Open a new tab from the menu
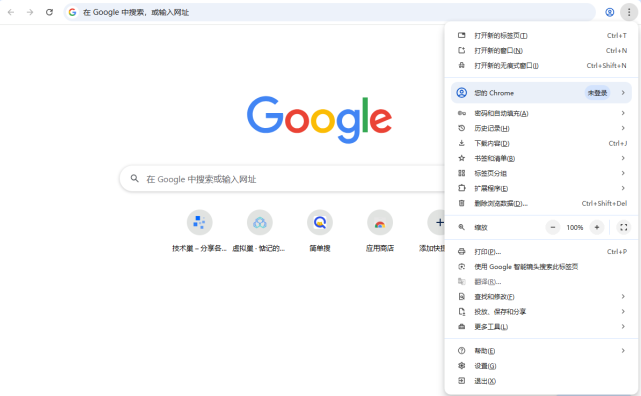The height and width of the screenshot is (396, 641). (x=541, y=36)
